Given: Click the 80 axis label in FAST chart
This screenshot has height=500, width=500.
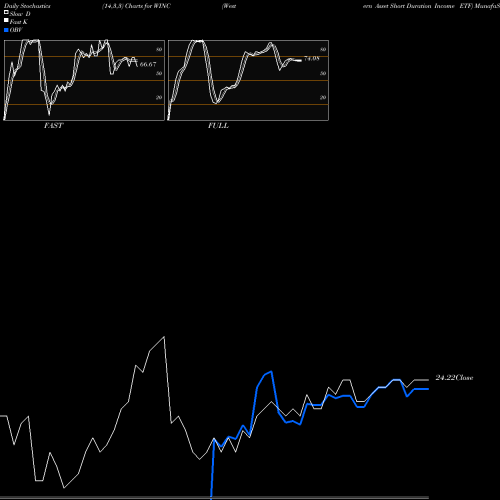Looking at the screenshot, I should click(x=159, y=49).
